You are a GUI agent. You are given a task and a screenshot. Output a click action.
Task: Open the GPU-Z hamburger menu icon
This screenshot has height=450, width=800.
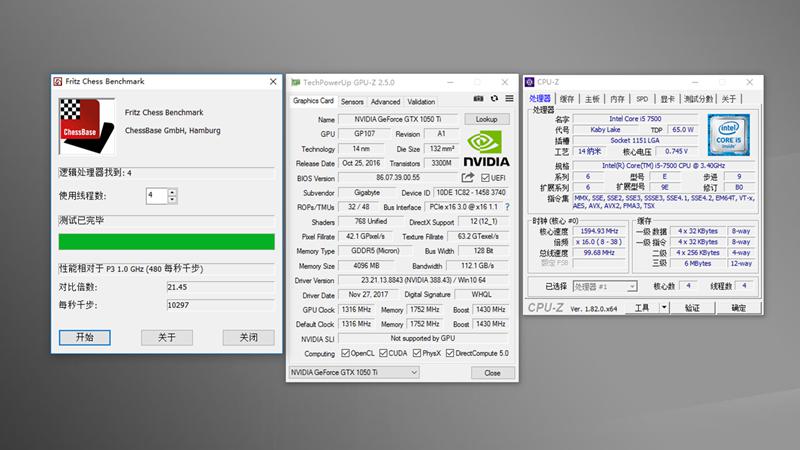509,98
